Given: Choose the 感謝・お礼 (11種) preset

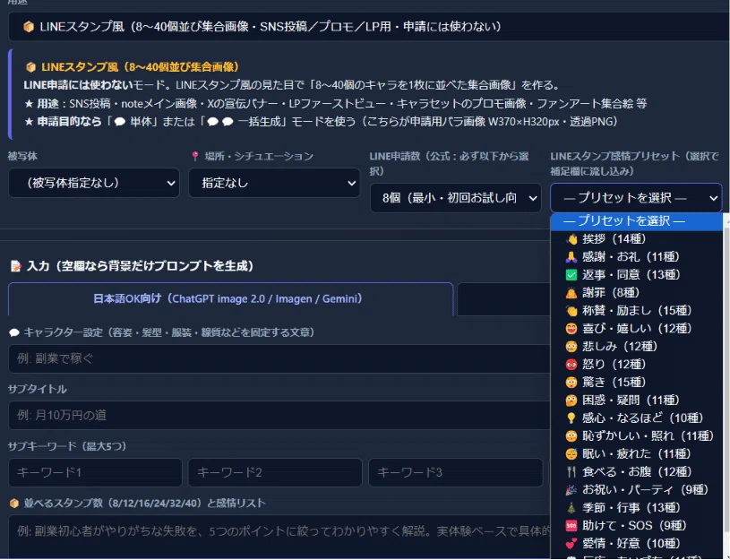Looking at the screenshot, I should 636,257.
